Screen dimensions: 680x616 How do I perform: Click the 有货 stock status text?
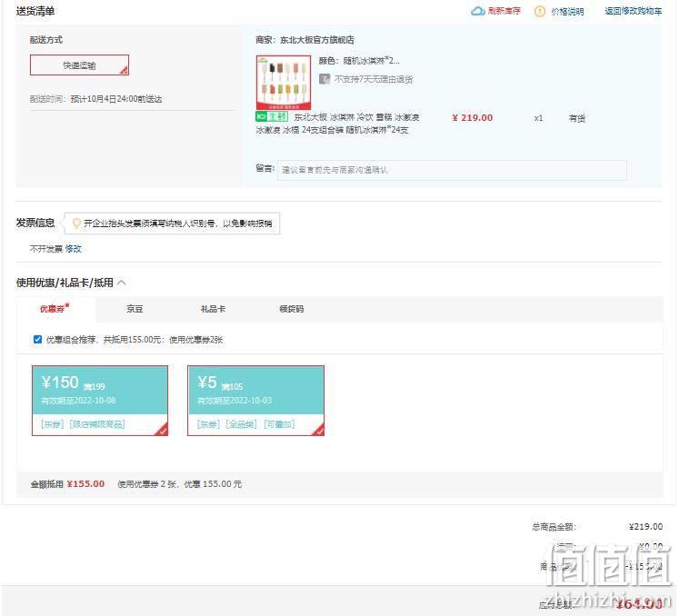pyautogui.click(x=576, y=118)
